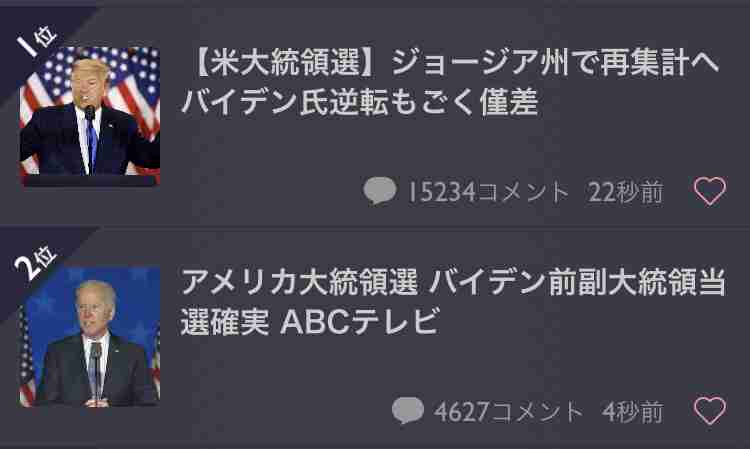Viewport: 750px width, 449px height.
Task: Click the 1位 ranking badge
Action: (x=36, y=42)
